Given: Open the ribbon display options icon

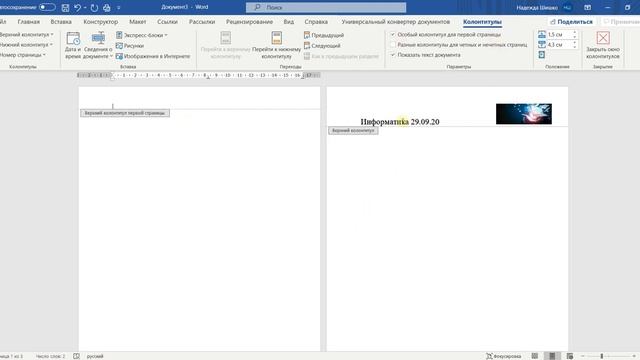Looking at the screenshot, I should coord(587,7).
